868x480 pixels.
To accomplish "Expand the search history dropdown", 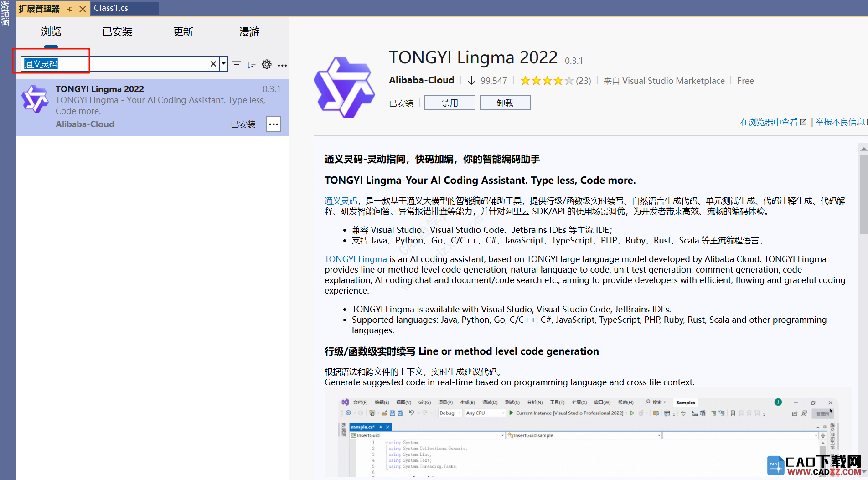I will pos(223,64).
